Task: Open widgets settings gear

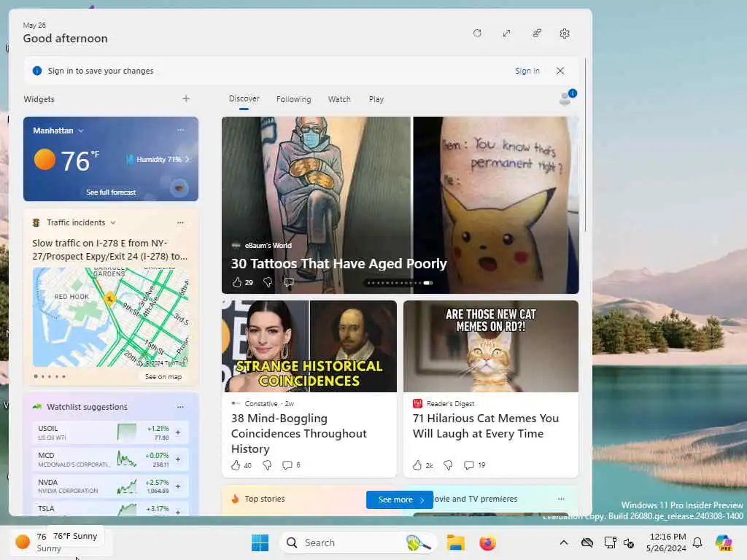Action: [x=565, y=34]
